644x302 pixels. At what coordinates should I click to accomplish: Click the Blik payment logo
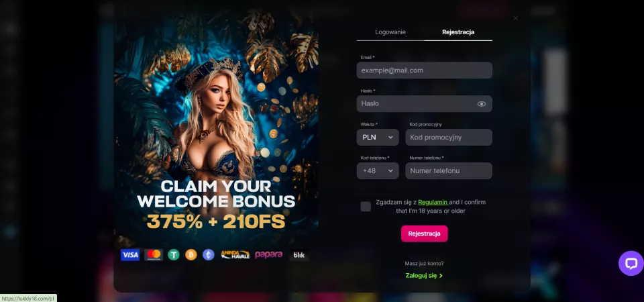point(299,255)
